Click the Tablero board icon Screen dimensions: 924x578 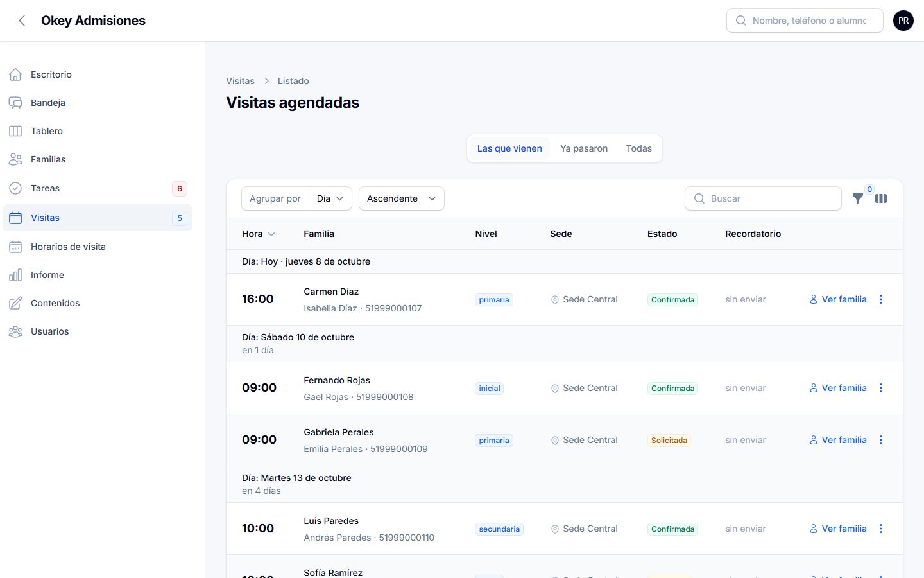tap(15, 131)
